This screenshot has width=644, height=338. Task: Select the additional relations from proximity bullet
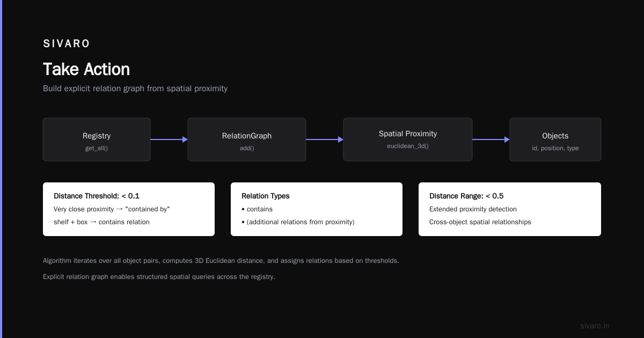[x=298, y=222]
